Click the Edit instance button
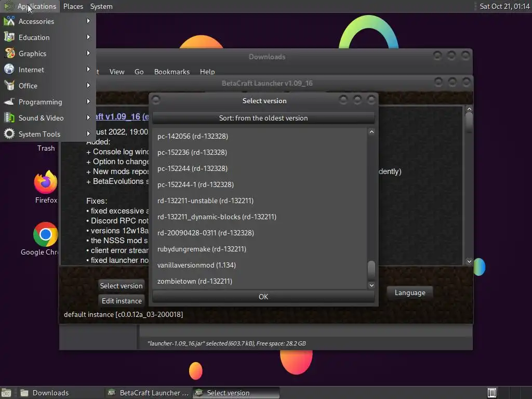The height and width of the screenshot is (399, 532). (x=122, y=301)
